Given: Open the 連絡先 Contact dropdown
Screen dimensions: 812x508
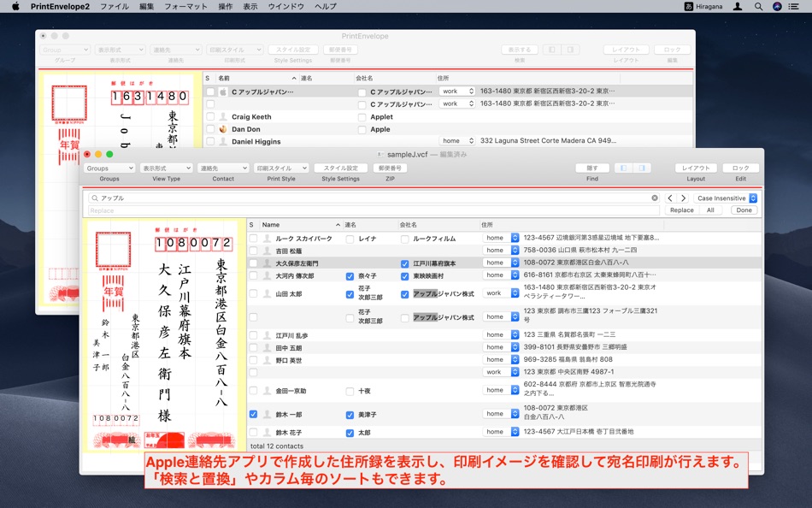Looking at the screenshot, I should point(223,168).
